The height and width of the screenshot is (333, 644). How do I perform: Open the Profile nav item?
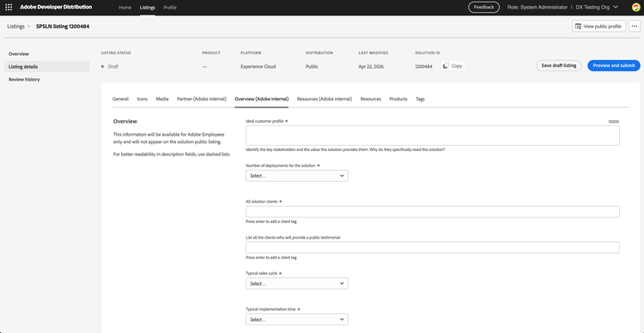(170, 8)
